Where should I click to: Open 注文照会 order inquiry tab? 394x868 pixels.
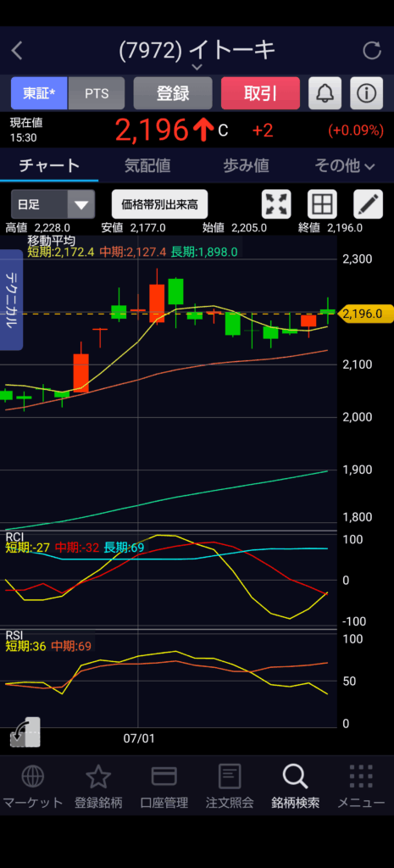click(230, 787)
